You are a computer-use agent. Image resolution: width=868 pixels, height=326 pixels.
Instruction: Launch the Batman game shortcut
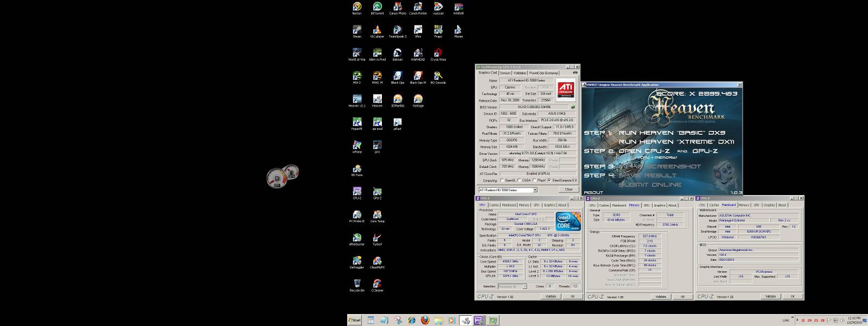coord(398,54)
